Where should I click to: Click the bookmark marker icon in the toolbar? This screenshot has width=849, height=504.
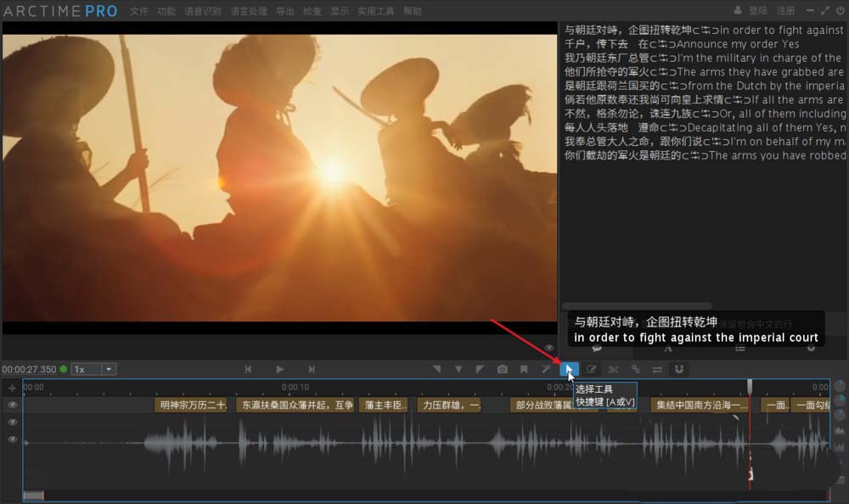coord(524,369)
